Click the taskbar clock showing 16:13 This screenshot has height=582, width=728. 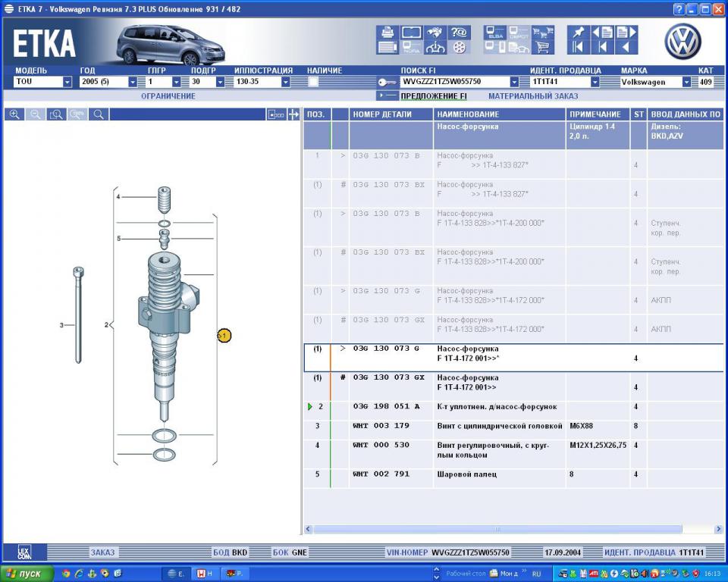[712, 574]
